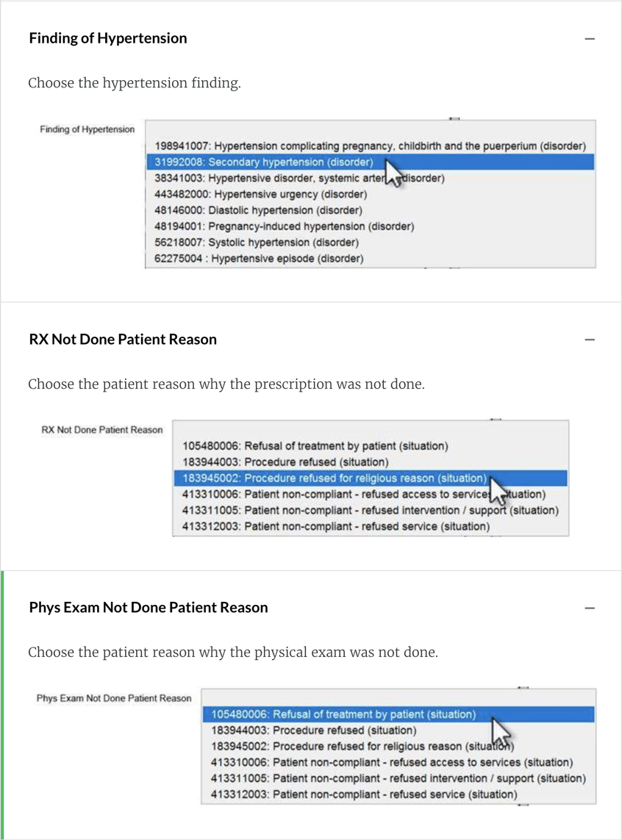This screenshot has height=840, width=622.
Task: Select highlighted Procedure refused for religious reason
Action: point(335,478)
